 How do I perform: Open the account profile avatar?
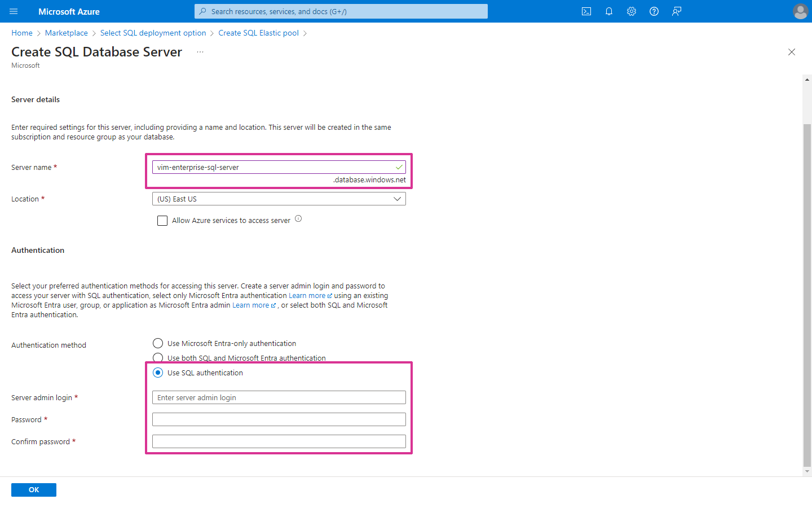pos(800,11)
